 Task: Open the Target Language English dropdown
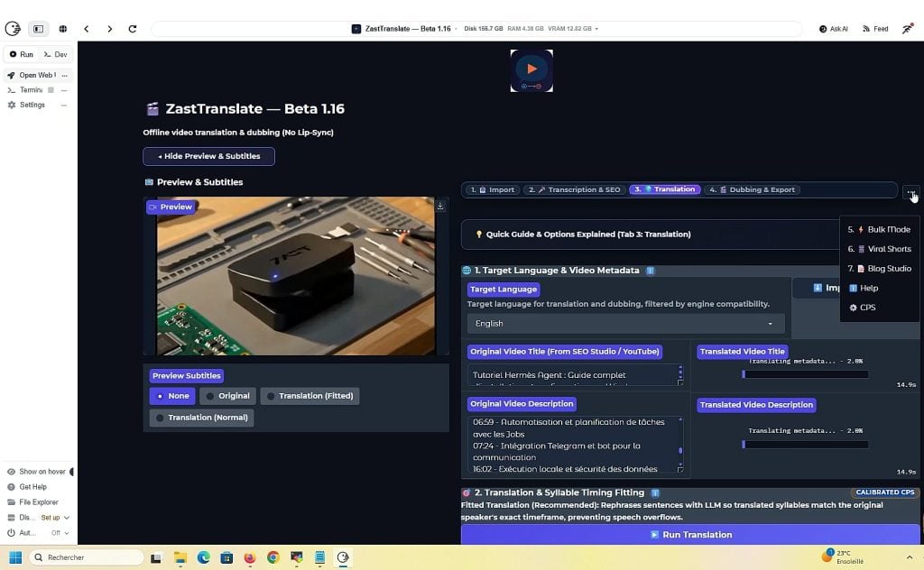click(625, 323)
